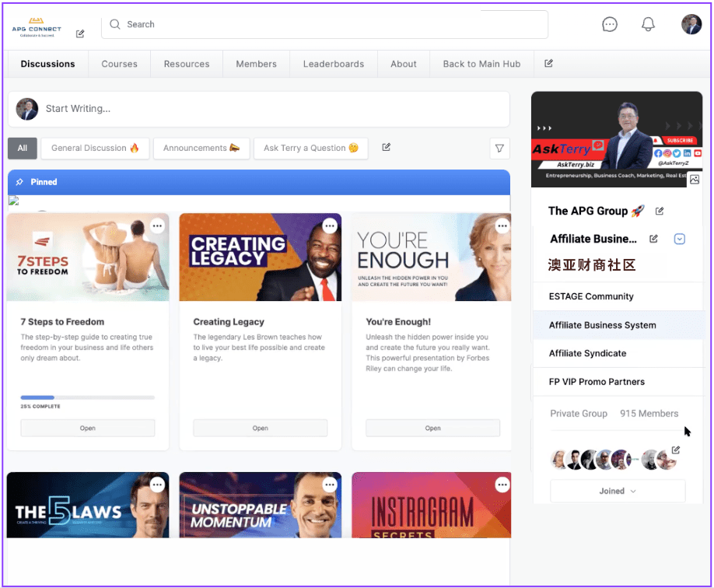
Task: Open the Creating Legacy thumbnail
Action: 261,257
